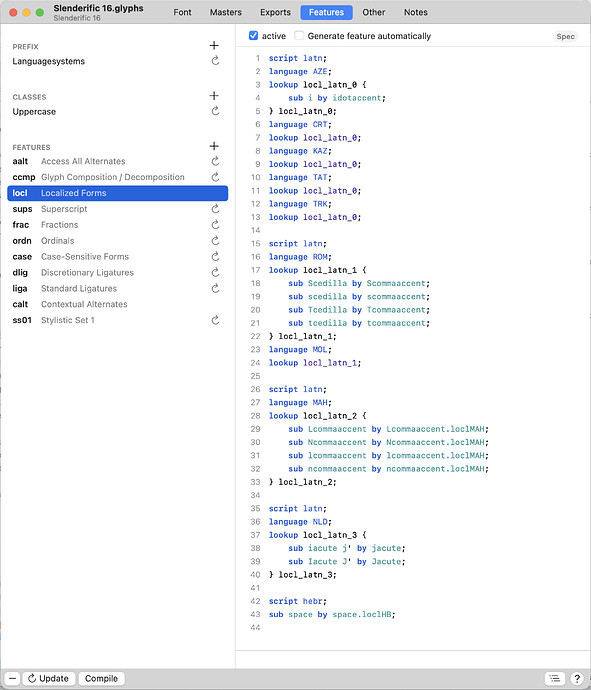Open the Spec link for this feature
Screen dimensions: 591x690
tap(565, 37)
